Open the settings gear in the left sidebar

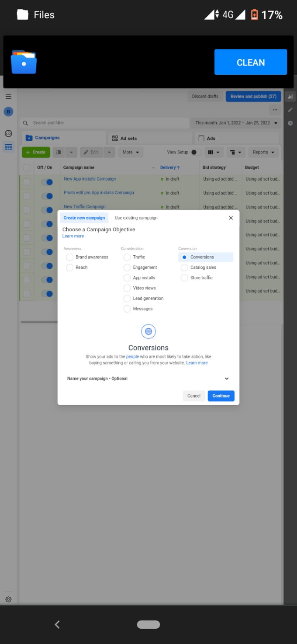pyautogui.click(x=8, y=599)
